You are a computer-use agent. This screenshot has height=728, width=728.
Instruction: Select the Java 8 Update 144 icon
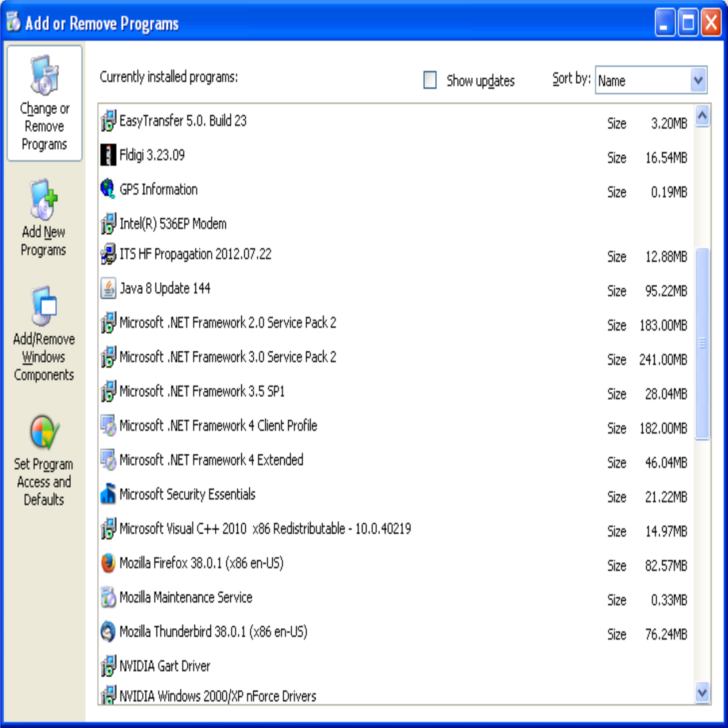click(107, 288)
